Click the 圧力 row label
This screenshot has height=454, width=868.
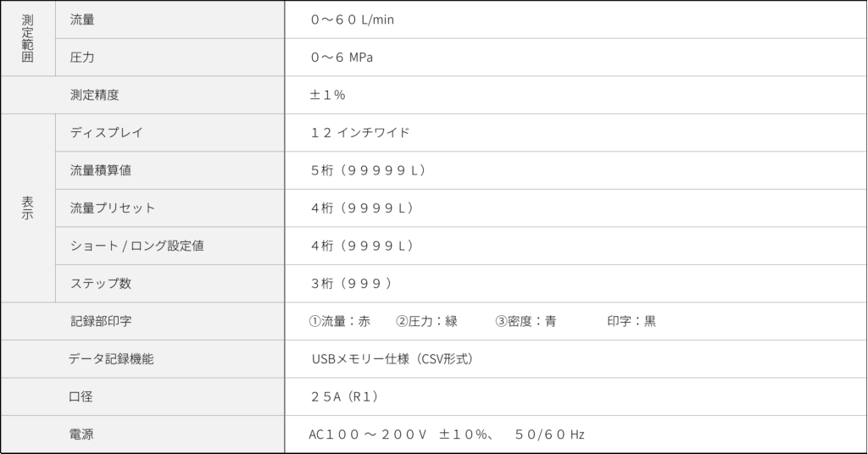point(82,58)
